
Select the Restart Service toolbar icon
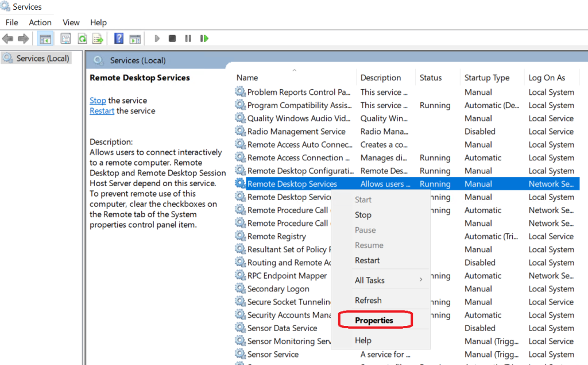(204, 38)
